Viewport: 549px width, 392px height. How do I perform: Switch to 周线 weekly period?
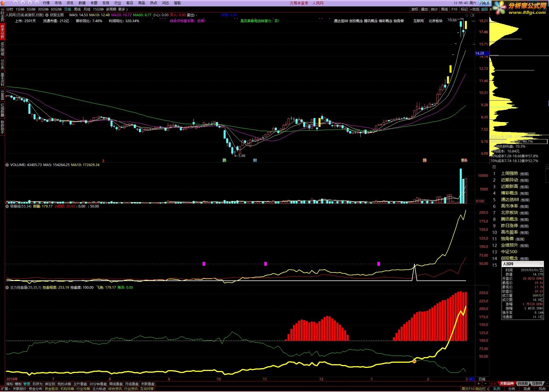pos(77,9)
